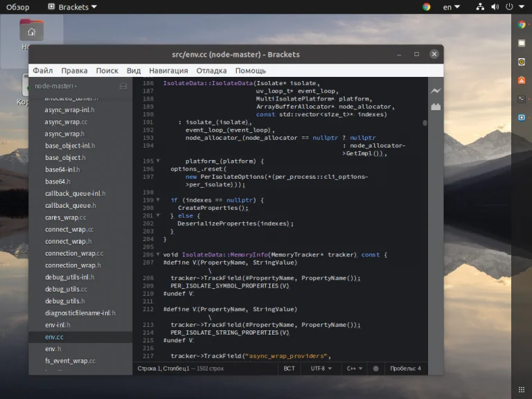This screenshot has width=532, height=399.
Task: Open the home folder desktop icon
Action: [x=32, y=30]
